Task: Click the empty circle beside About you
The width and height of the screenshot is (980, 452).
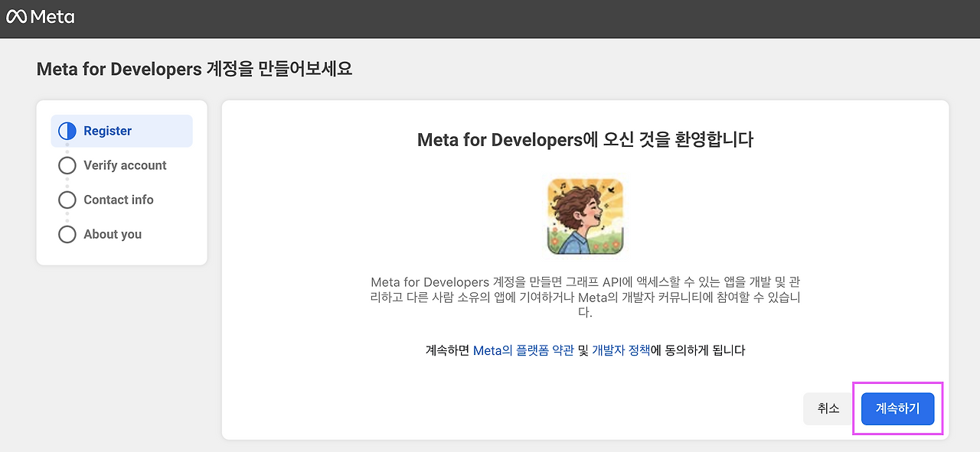Action: pos(67,234)
